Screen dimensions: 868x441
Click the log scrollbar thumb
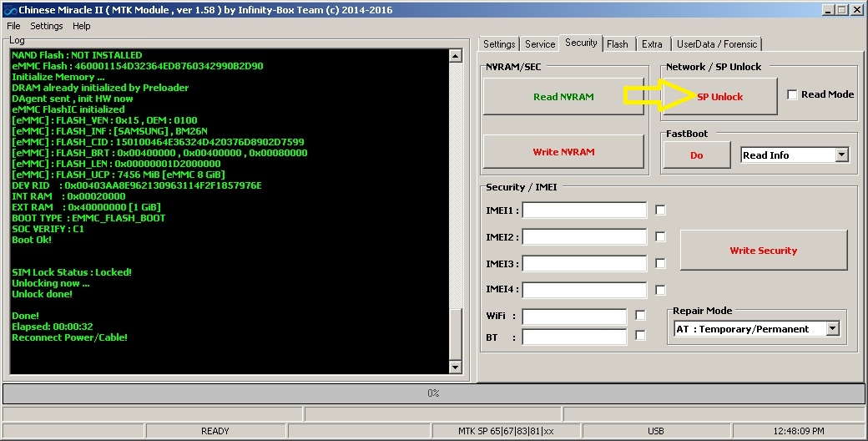pos(455,333)
